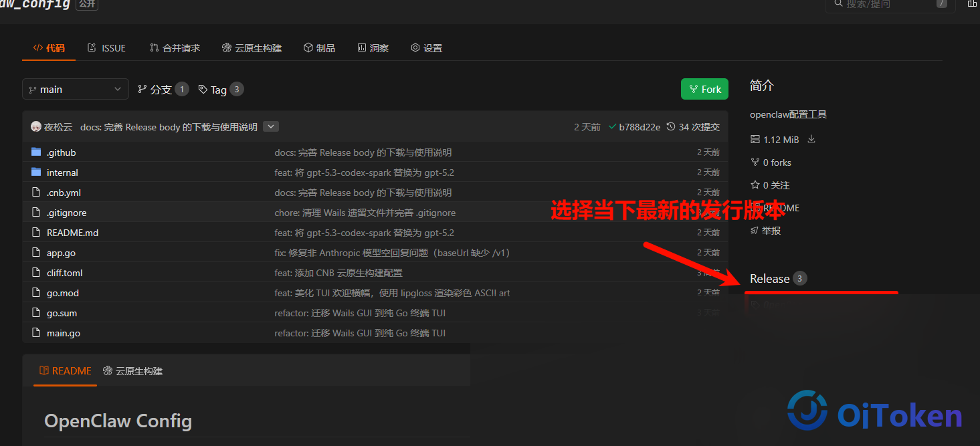Open the README.md file
This screenshot has height=446, width=980.
tap(72, 233)
